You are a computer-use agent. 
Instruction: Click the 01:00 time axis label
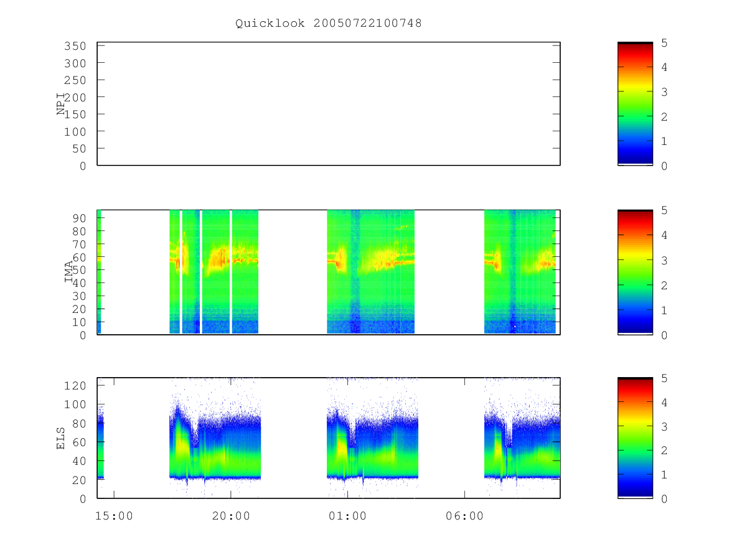348,516
